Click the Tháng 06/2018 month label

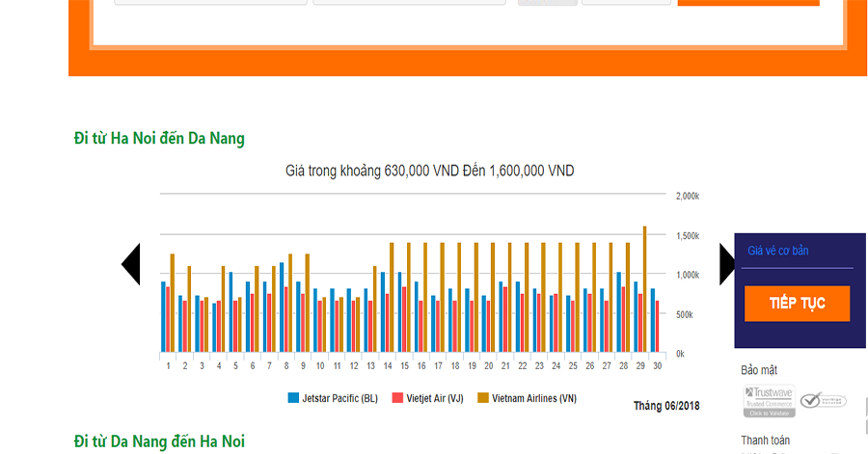pyautogui.click(x=666, y=406)
